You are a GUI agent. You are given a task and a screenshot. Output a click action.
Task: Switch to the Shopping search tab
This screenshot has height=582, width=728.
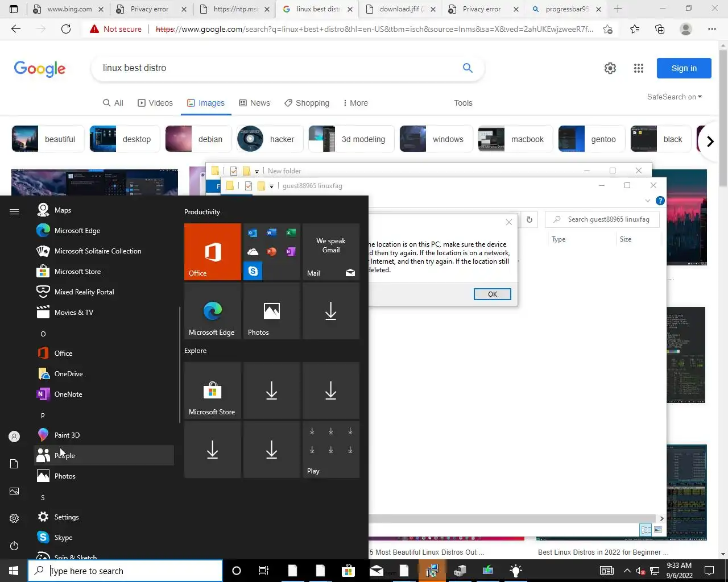307,103
